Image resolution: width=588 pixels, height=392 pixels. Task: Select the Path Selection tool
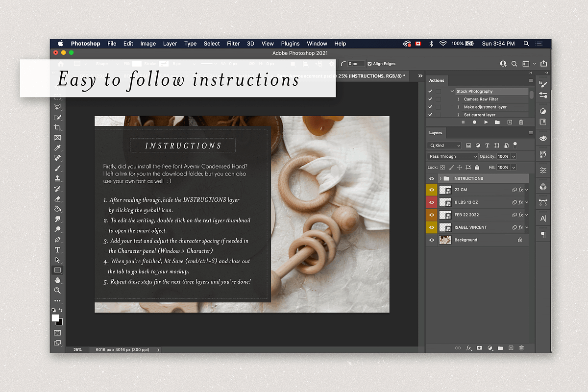pyautogui.click(x=57, y=260)
